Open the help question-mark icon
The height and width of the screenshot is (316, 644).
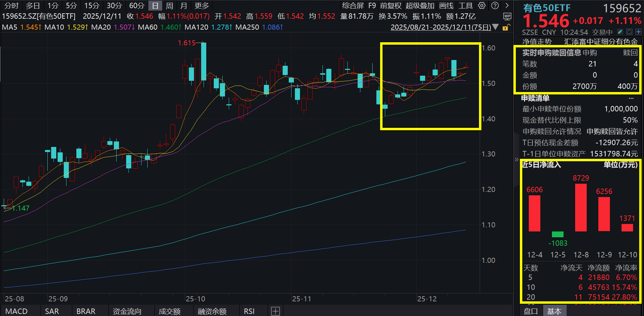tap(495, 5)
